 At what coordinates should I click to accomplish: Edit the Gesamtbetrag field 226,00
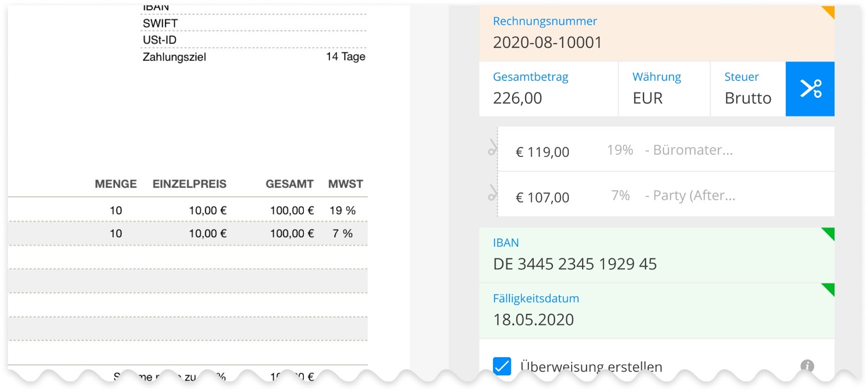click(x=548, y=88)
